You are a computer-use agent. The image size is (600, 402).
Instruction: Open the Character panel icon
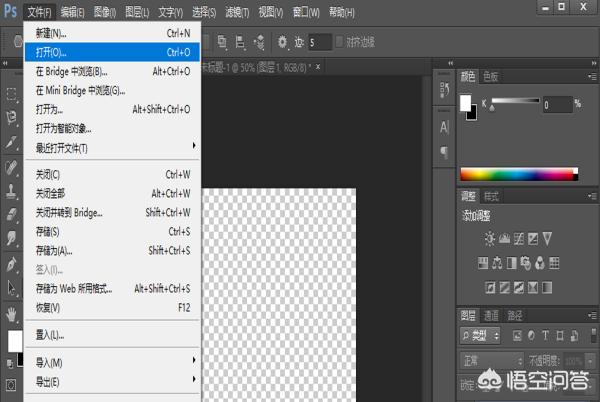click(x=444, y=127)
